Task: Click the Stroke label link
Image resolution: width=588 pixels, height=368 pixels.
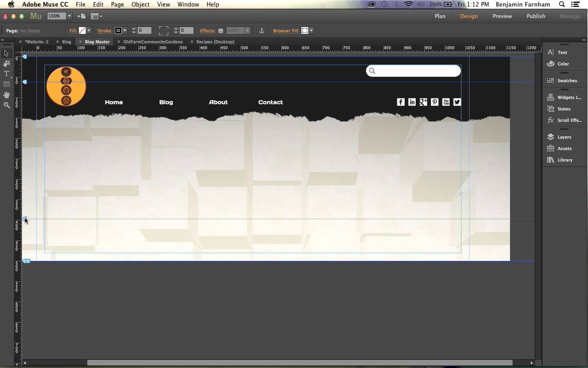Action: [105, 31]
